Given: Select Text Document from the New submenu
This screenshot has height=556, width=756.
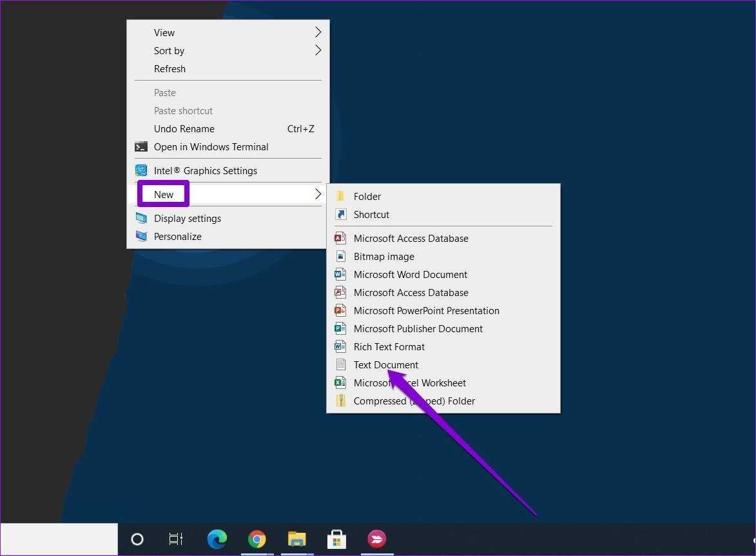Looking at the screenshot, I should [385, 365].
